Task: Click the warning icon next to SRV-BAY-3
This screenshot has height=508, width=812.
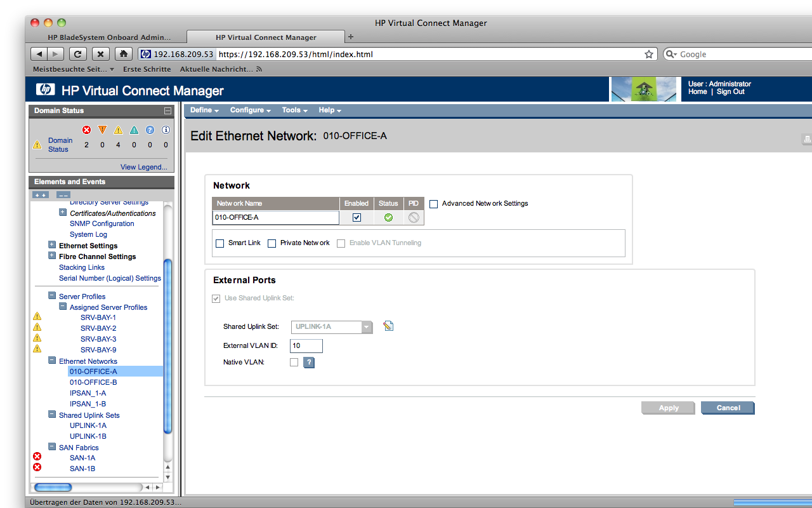Action: click(37, 338)
